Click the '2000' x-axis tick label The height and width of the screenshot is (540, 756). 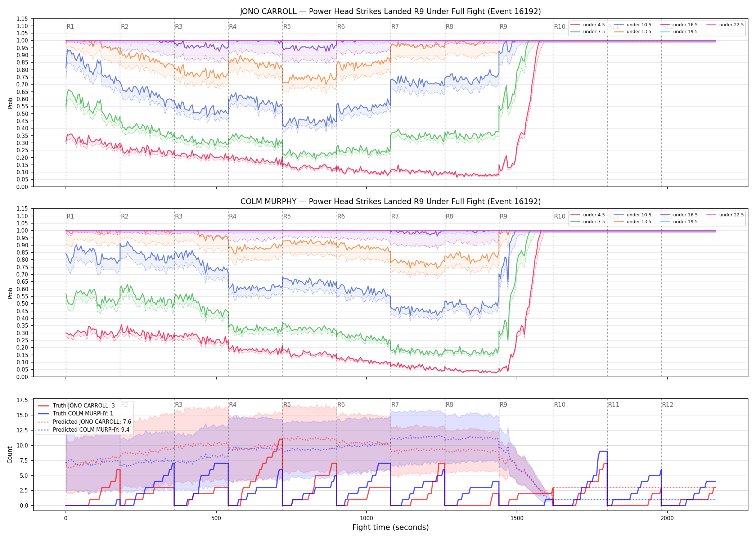click(667, 518)
